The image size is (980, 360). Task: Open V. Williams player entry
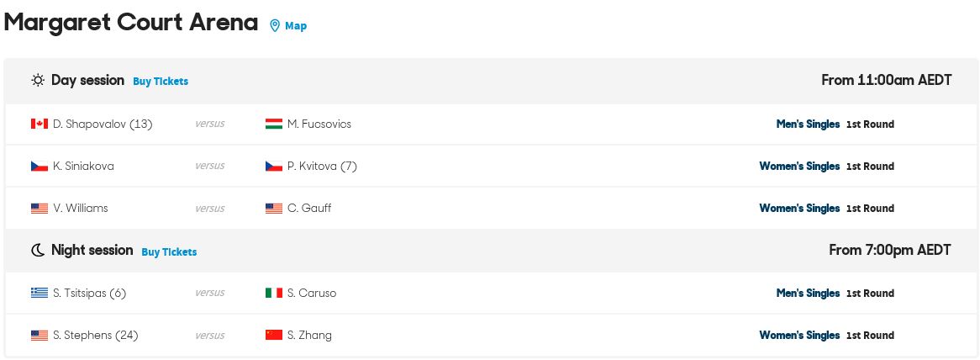[81, 208]
